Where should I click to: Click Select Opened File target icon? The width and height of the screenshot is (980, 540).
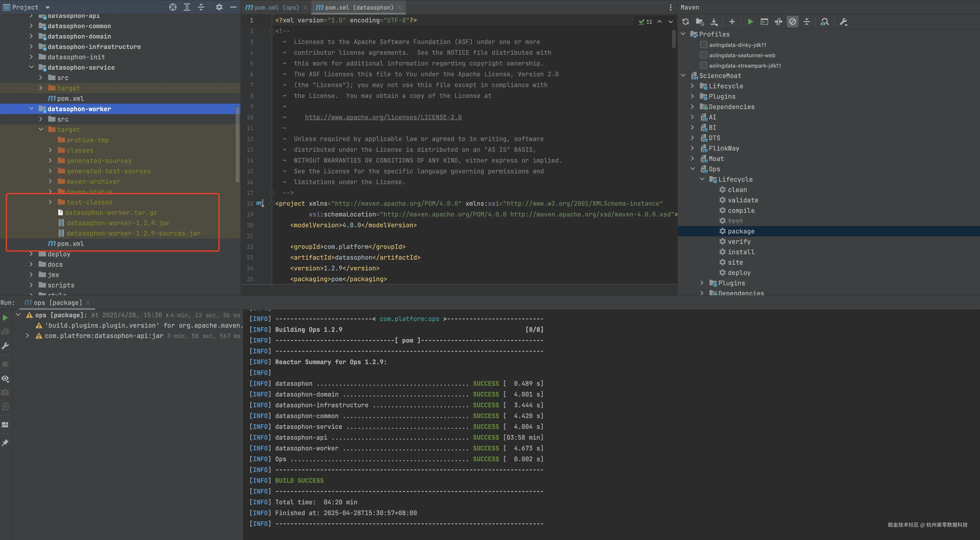click(x=173, y=7)
